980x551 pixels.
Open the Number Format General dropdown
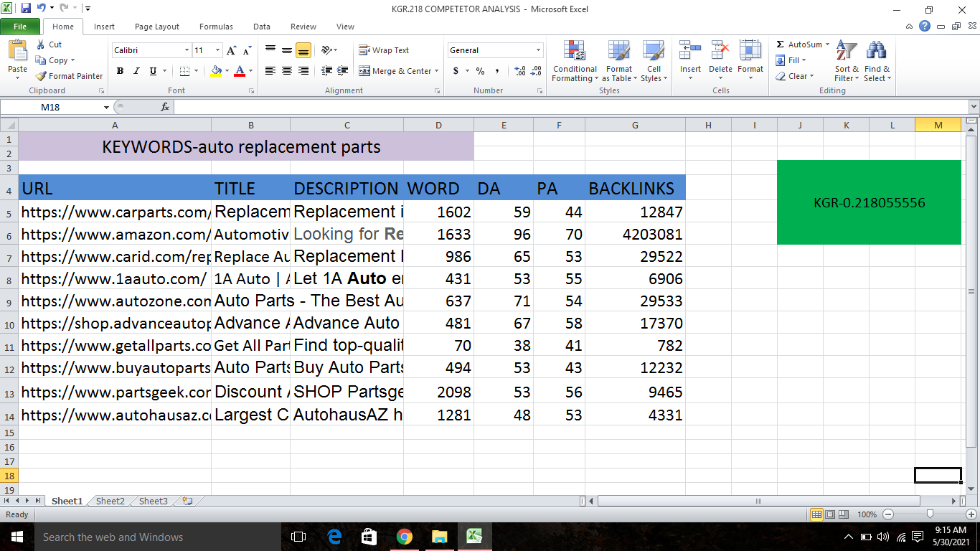538,50
